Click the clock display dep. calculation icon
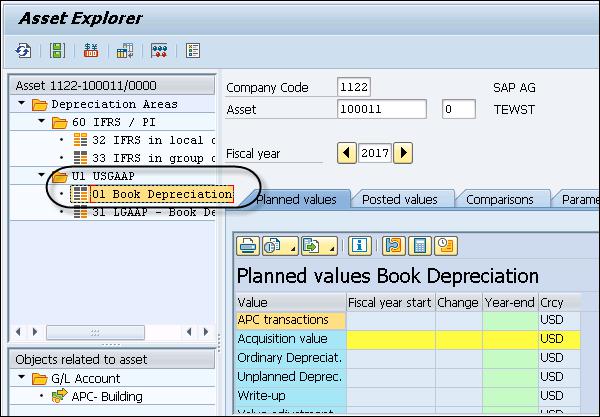 (446, 246)
